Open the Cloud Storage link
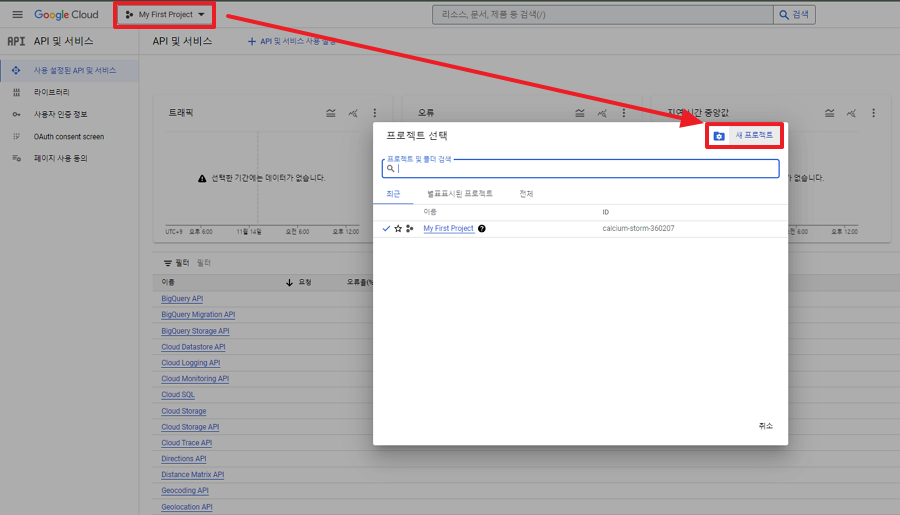 184,411
